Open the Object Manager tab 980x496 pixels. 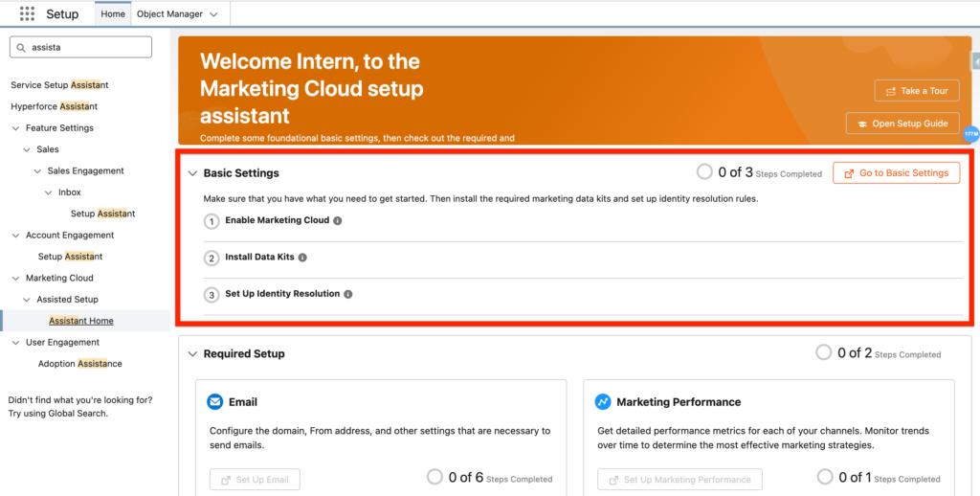coord(170,14)
